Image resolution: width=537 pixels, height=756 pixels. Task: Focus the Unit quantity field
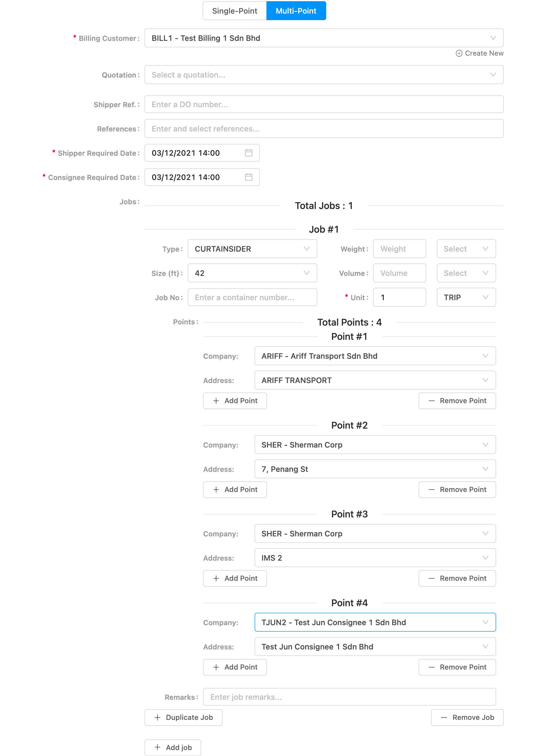(x=399, y=297)
